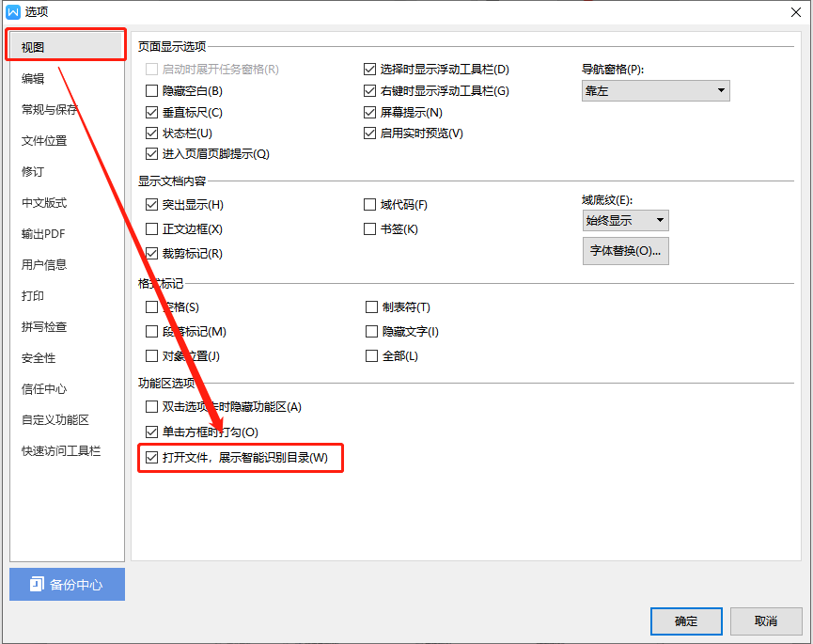813x644 pixels.
Task: Uncheck 突出显示(H) option
Action: pos(152,205)
